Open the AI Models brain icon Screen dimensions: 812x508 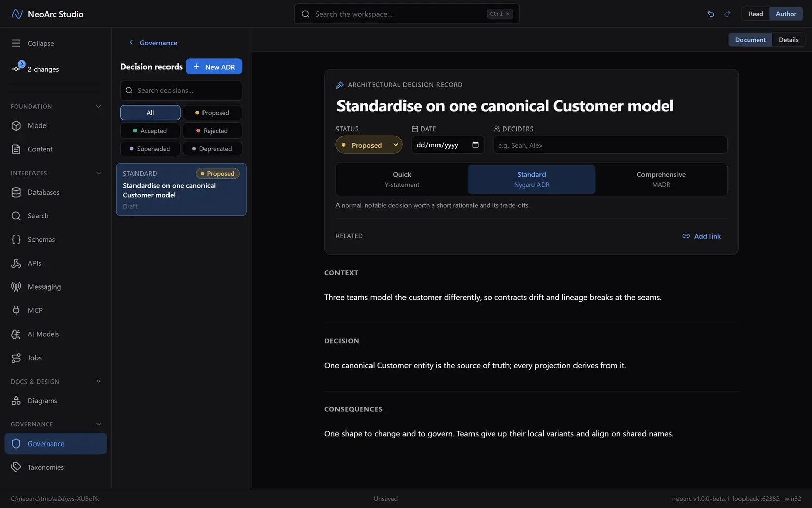pos(16,334)
